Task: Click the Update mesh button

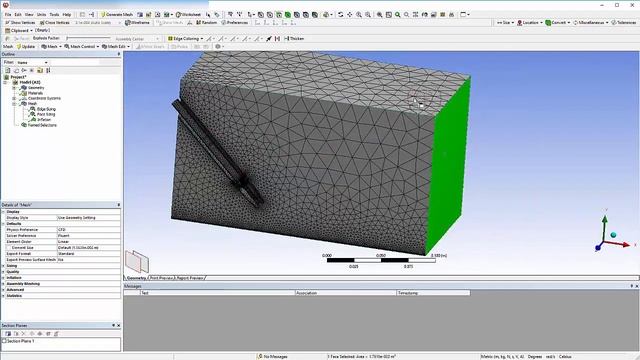Action: click(26, 47)
